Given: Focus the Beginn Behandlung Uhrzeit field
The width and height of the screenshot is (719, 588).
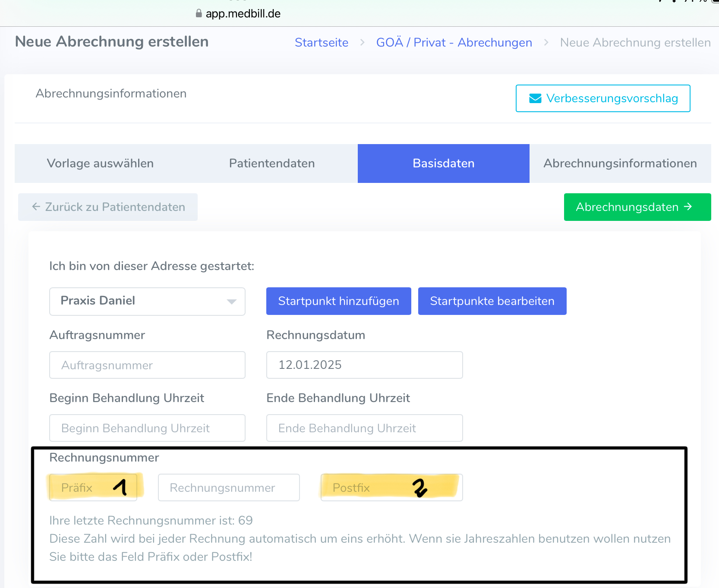Looking at the screenshot, I should 147,428.
